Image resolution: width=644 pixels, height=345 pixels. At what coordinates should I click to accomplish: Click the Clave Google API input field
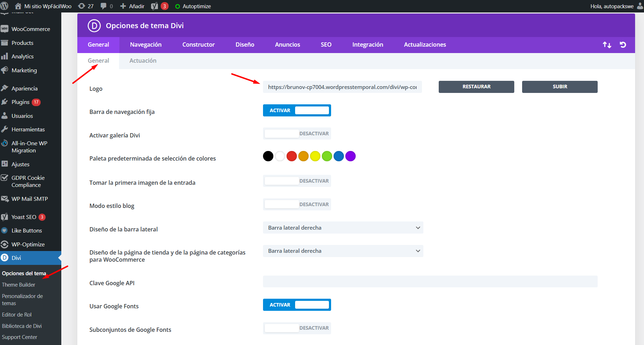click(430, 282)
